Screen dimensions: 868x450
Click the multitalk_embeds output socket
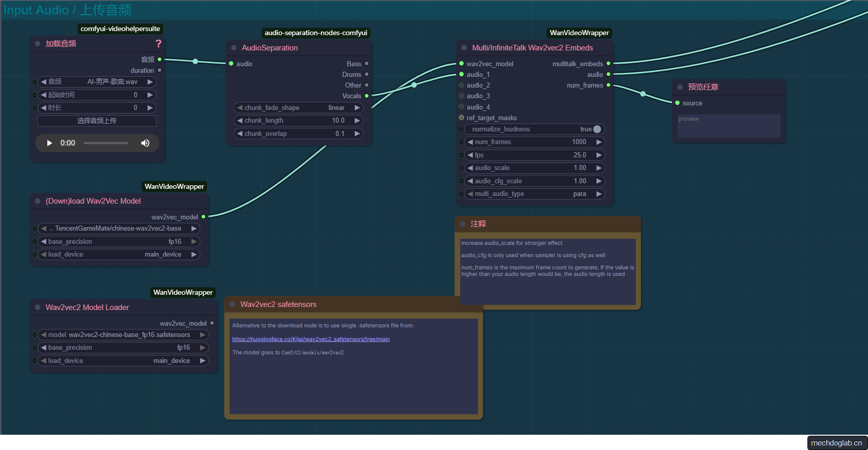[x=608, y=64]
